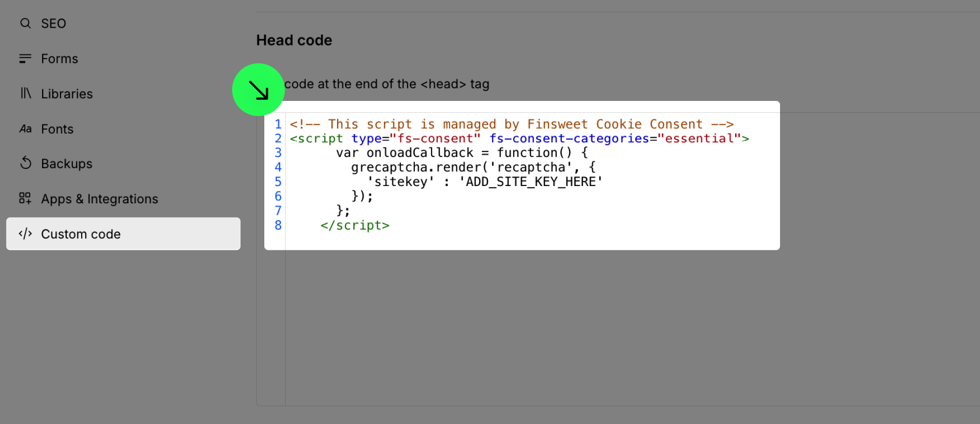Click the fs-consent script tag line
This screenshot has width=980, height=424.
519,138
